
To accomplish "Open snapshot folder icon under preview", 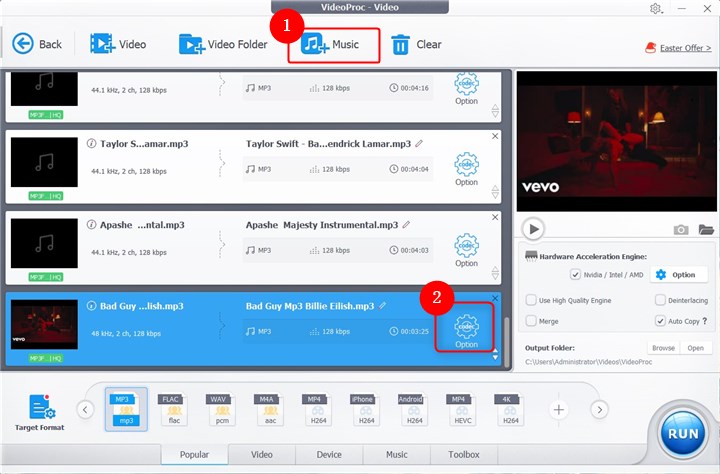I will (x=706, y=229).
